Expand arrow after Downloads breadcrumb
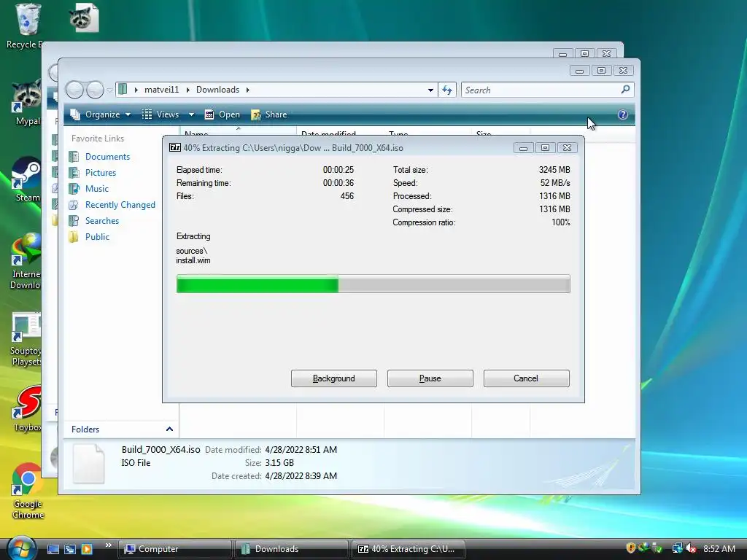 click(x=248, y=90)
